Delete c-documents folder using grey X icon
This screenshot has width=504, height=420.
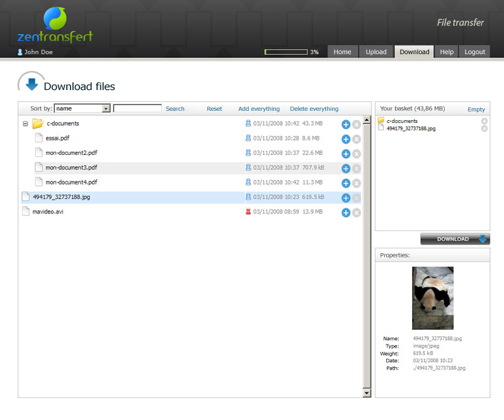coord(357,125)
